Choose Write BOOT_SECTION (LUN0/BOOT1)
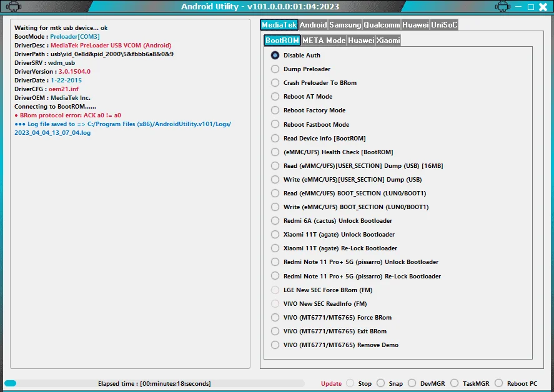This screenshot has width=554, height=392. (275, 207)
